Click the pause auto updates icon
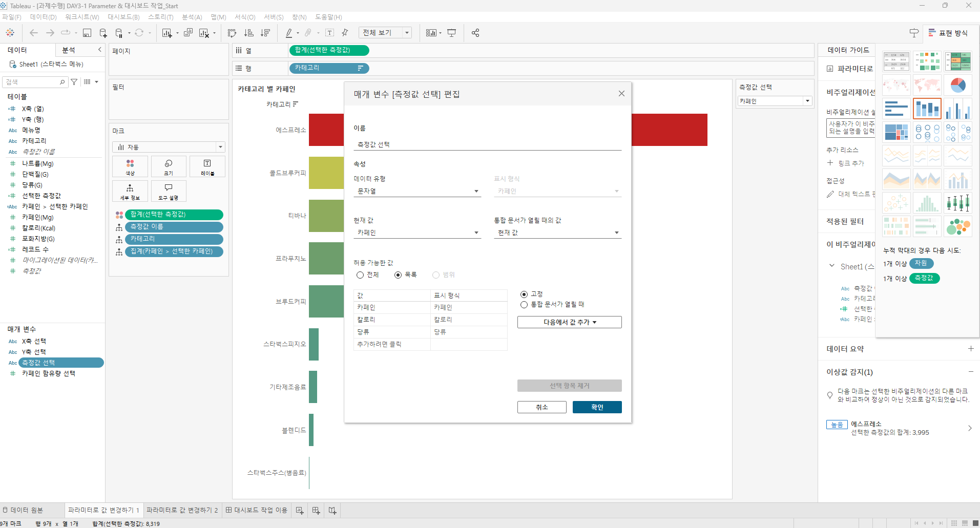980x528 pixels. pyautogui.click(x=119, y=33)
